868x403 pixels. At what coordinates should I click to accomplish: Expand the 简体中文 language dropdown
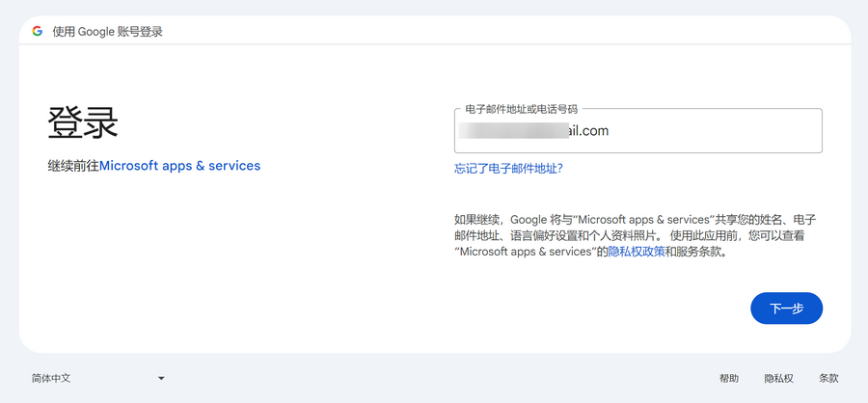(98, 379)
